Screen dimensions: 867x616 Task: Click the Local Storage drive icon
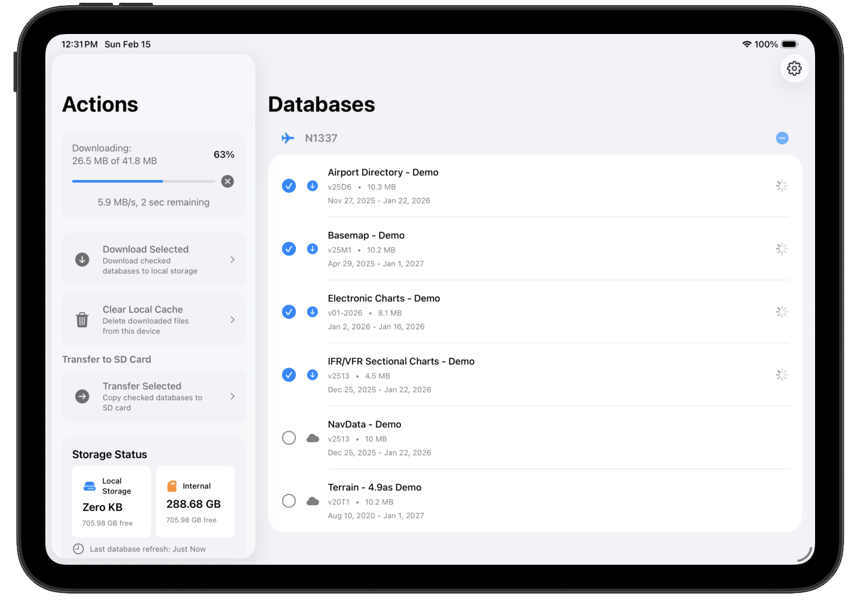(90, 485)
